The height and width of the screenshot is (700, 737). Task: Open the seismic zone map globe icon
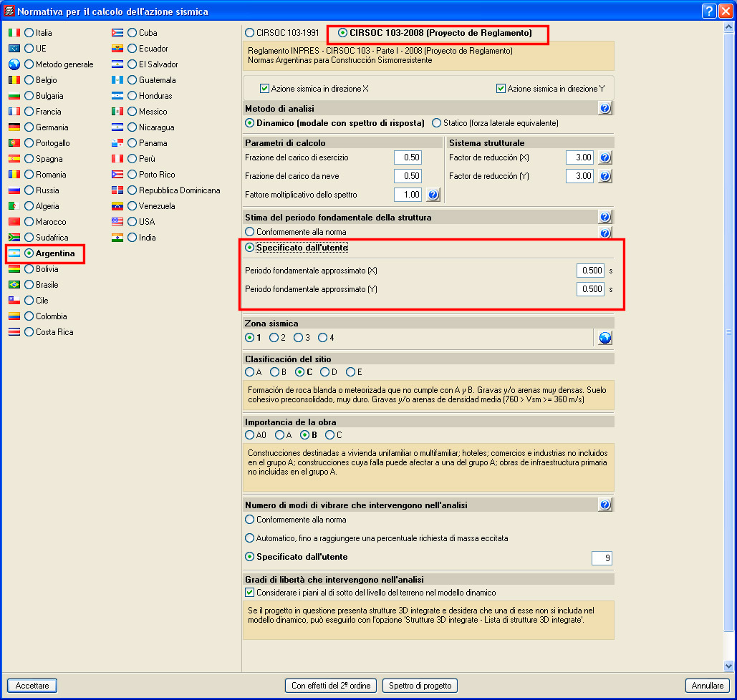[x=605, y=338]
